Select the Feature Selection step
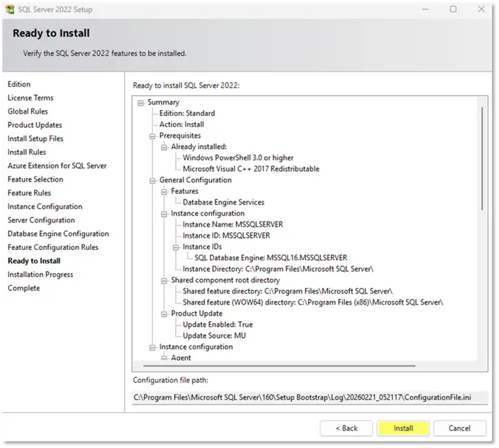The height and width of the screenshot is (448, 499). click(x=35, y=180)
